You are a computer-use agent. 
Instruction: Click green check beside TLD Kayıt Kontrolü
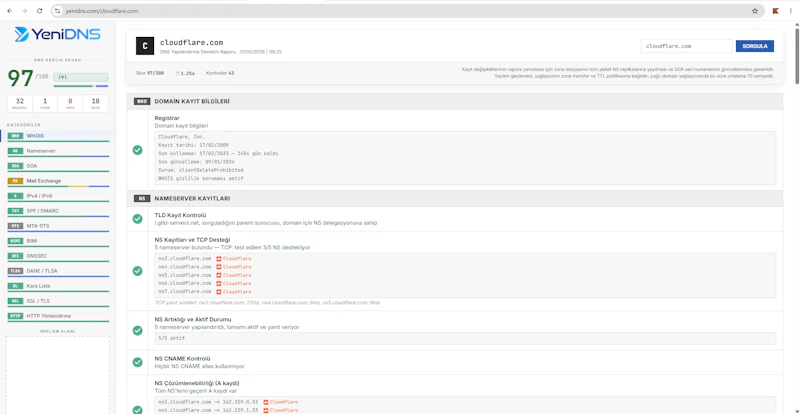click(x=137, y=218)
